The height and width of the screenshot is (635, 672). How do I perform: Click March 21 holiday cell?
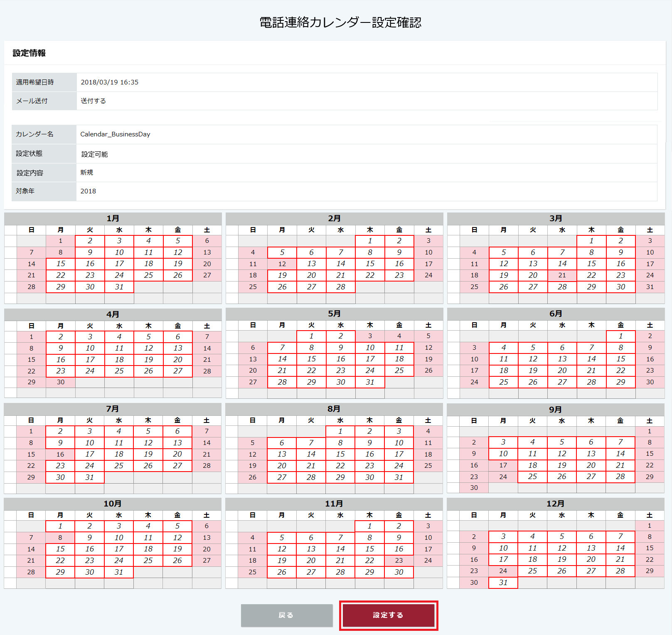(x=562, y=275)
